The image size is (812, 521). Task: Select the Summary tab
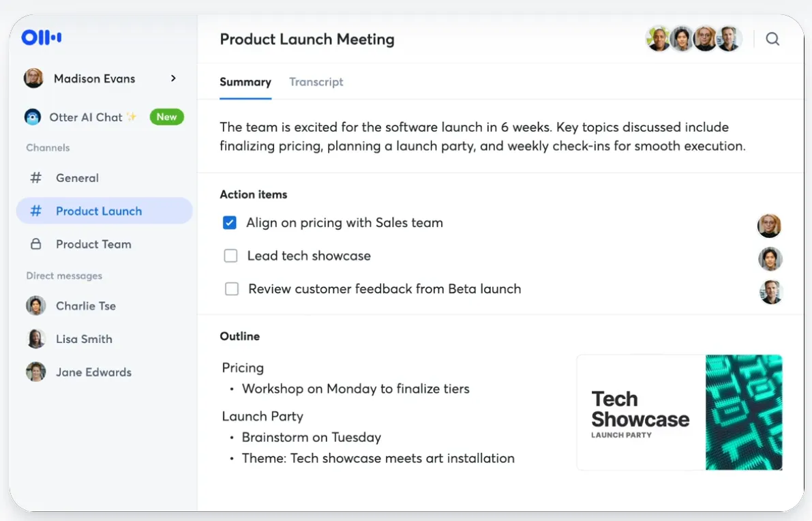245,82
